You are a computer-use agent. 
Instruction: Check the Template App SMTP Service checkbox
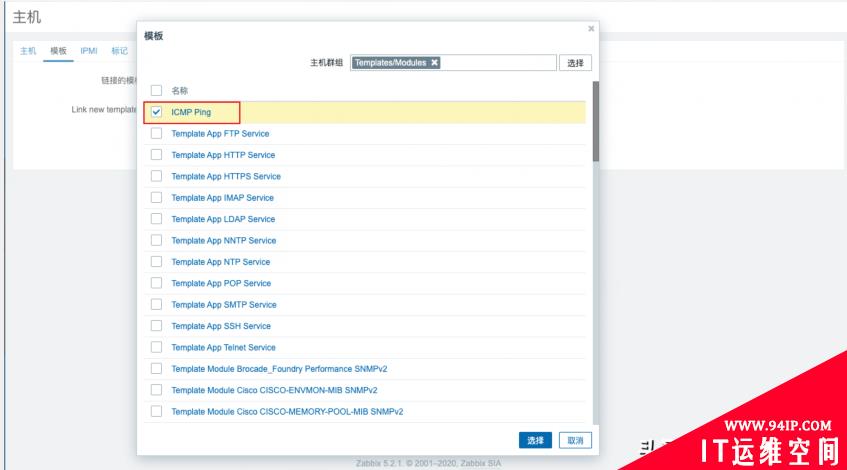156,304
